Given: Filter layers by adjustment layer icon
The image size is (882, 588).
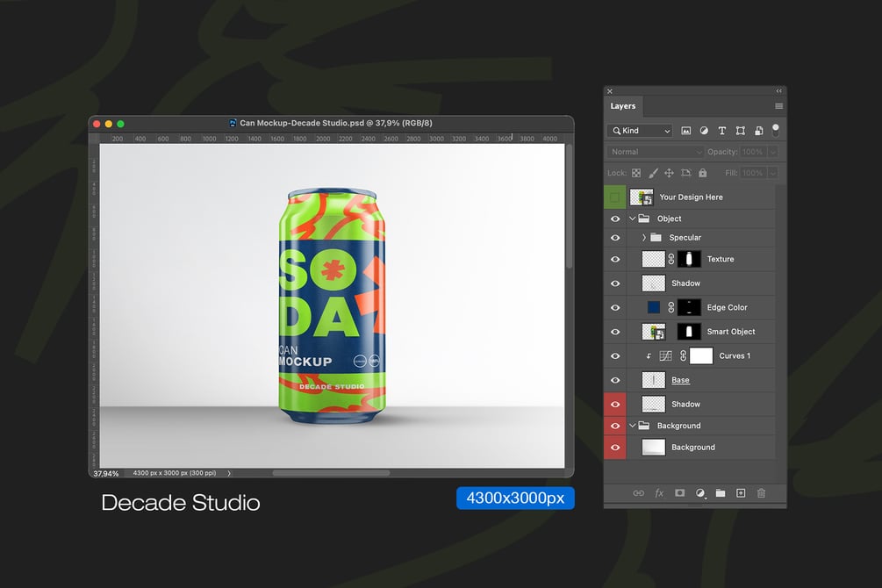Looking at the screenshot, I should (704, 131).
